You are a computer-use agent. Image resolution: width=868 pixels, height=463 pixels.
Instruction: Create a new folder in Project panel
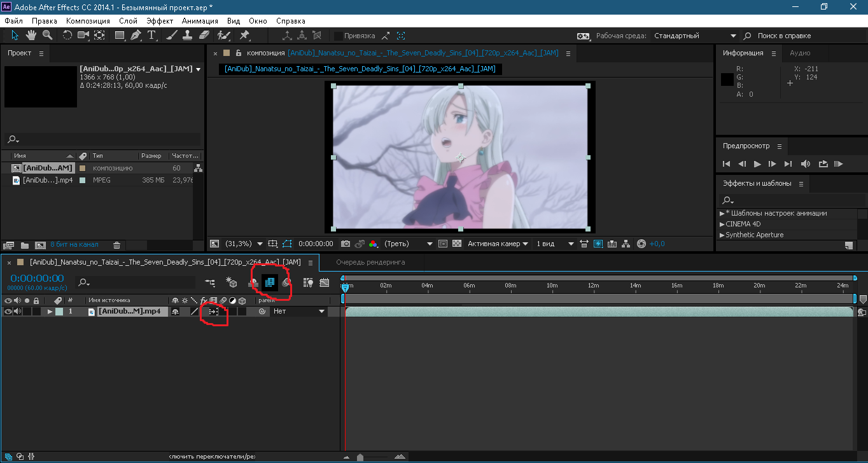click(25, 245)
